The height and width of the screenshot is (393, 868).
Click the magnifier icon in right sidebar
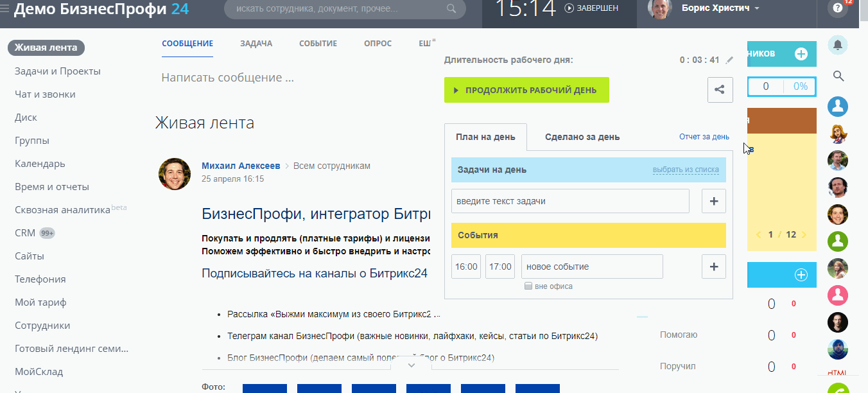tap(838, 76)
